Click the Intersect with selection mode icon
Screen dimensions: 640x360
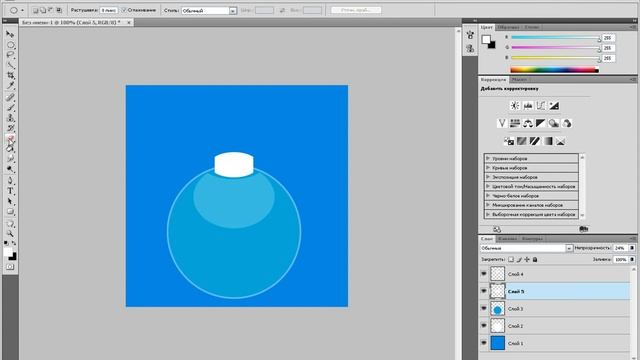(59, 10)
